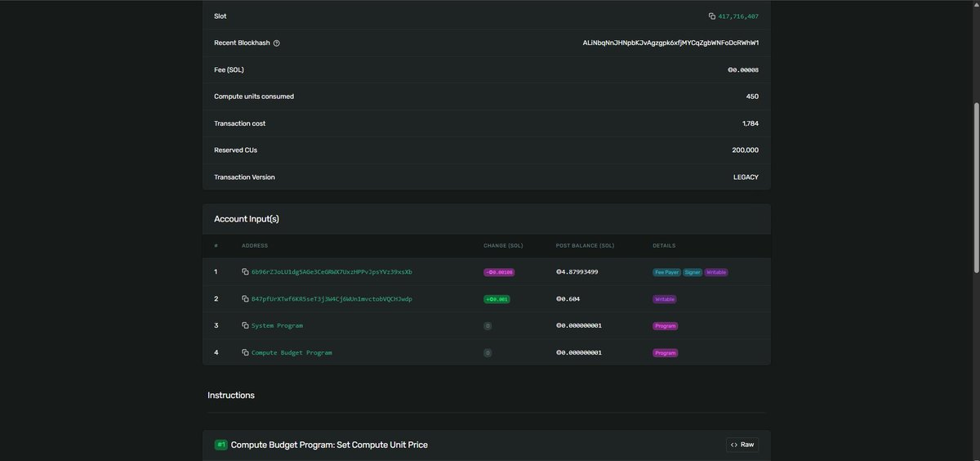Click the Account Input(s) heading
980x461 pixels.
coord(247,219)
